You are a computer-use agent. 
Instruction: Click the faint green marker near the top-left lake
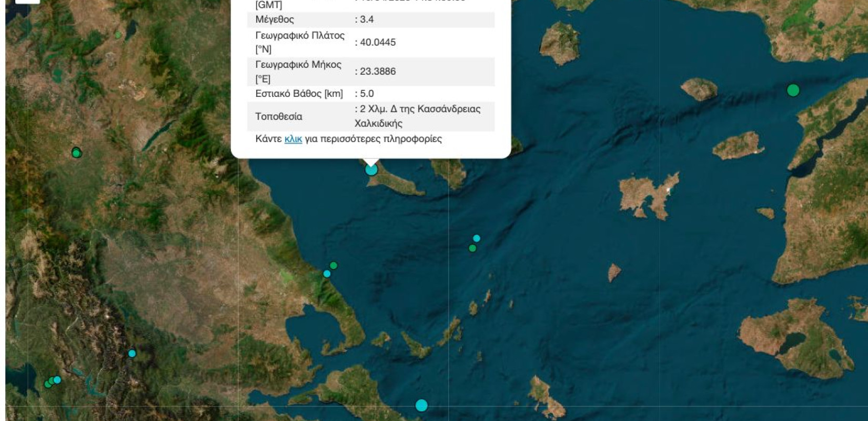[118, 35]
